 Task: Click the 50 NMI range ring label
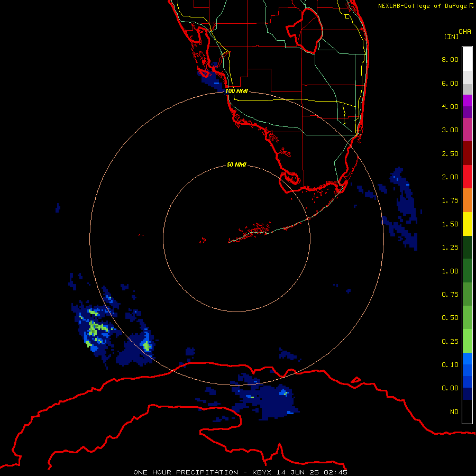(x=236, y=164)
